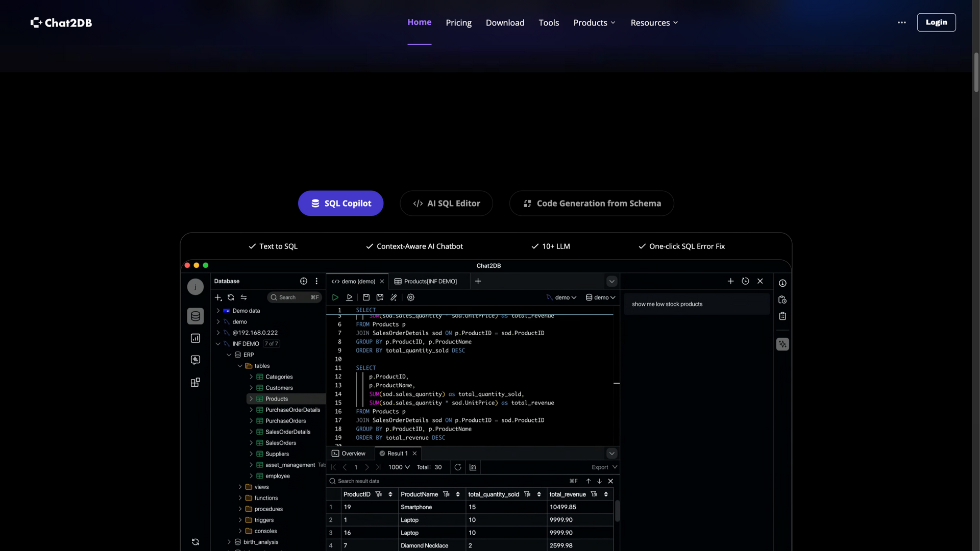This screenshot has width=980, height=551.
Task: Open the 1000 rows page-size dropdown
Action: tap(399, 467)
